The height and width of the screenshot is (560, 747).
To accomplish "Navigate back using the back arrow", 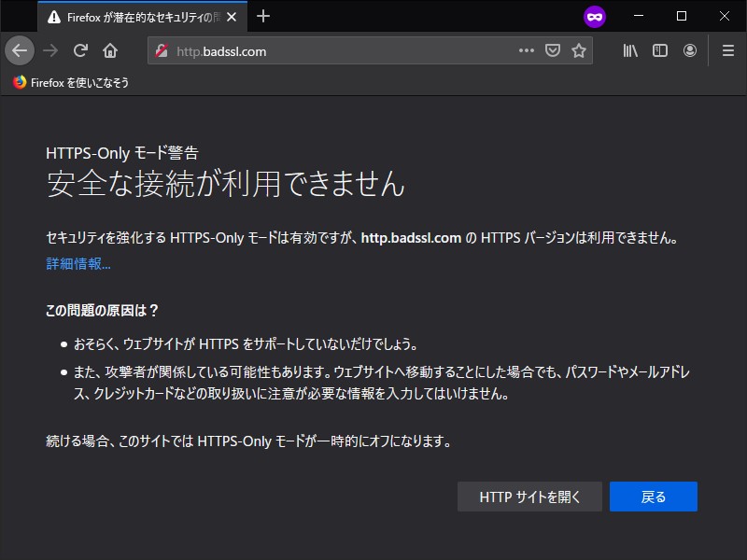I will coord(20,50).
